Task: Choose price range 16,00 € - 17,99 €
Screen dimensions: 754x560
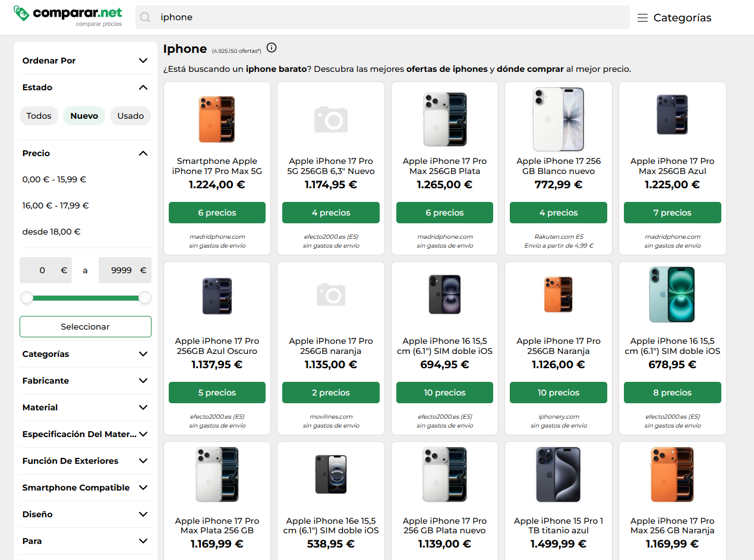Action: pyautogui.click(x=56, y=205)
